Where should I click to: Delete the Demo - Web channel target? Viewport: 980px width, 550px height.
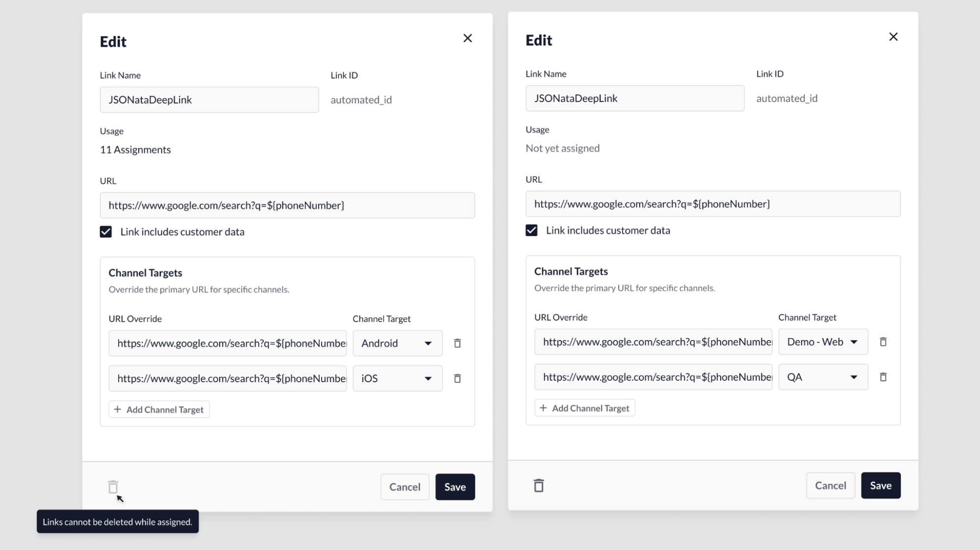tap(883, 342)
